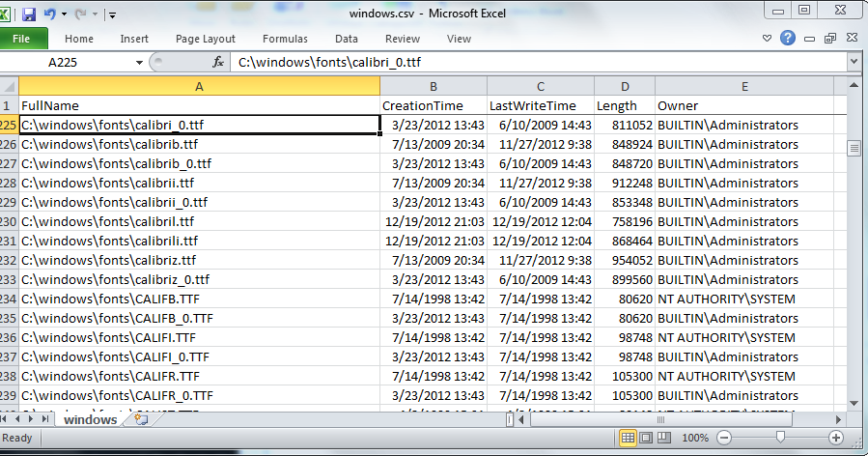Image resolution: width=868 pixels, height=456 pixels.
Task: Open the Formulas ribbon tab
Action: 285,39
